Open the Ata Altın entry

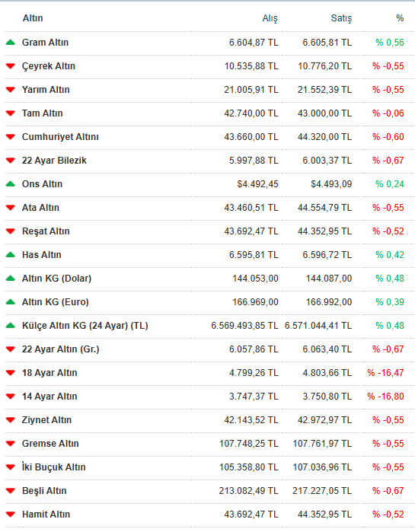pyautogui.click(x=40, y=208)
